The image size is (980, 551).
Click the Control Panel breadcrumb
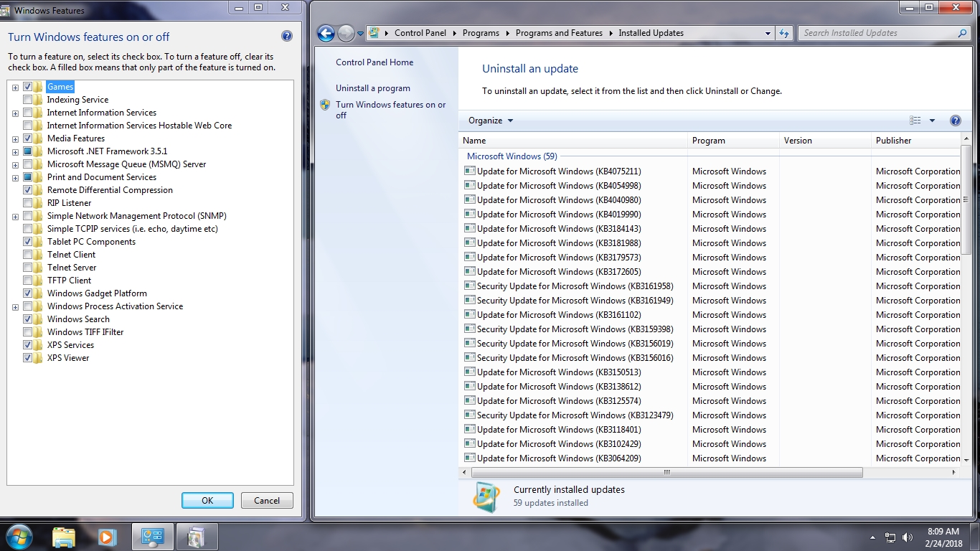(420, 33)
